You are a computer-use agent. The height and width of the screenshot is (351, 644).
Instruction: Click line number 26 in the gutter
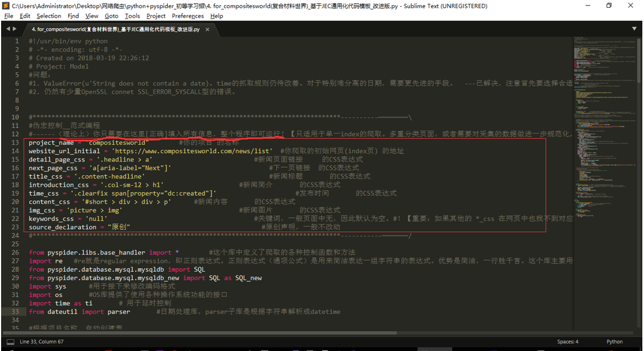click(x=15, y=252)
